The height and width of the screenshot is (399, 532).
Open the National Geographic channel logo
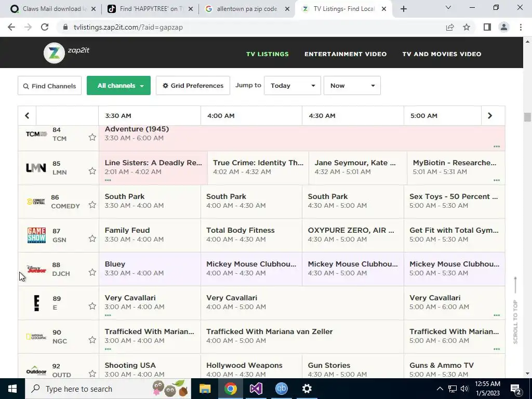point(36,337)
